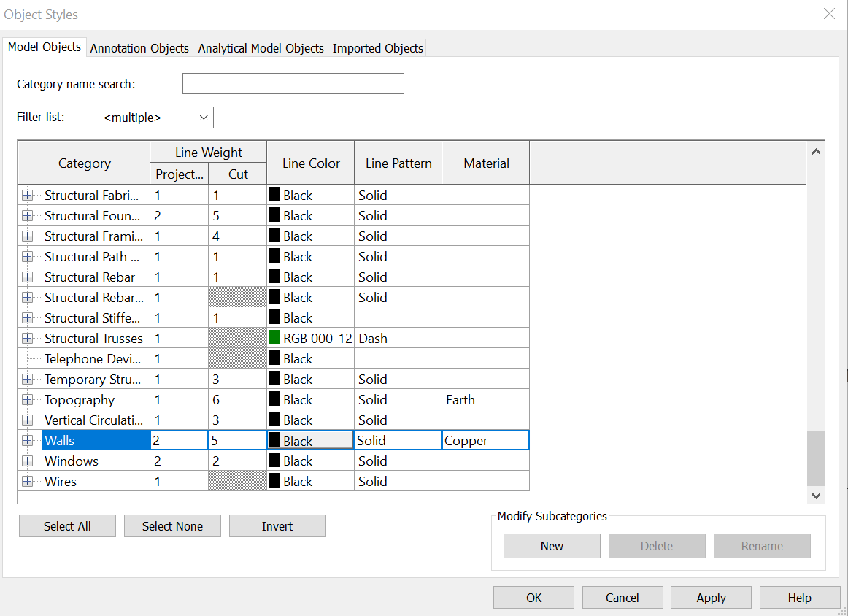Click the scrollbar down arrow
This screenshot has width=848, height=616.
click(x=816, y=496)
